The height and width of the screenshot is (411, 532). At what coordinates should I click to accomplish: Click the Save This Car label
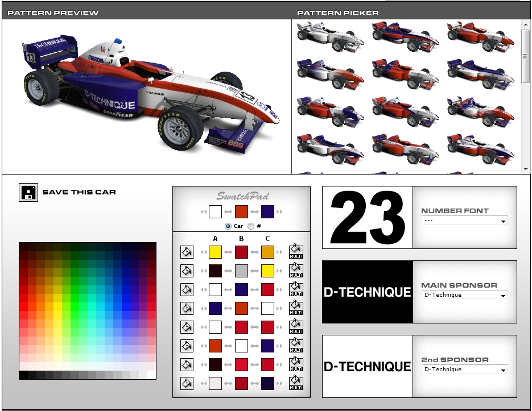pos(79,192)
